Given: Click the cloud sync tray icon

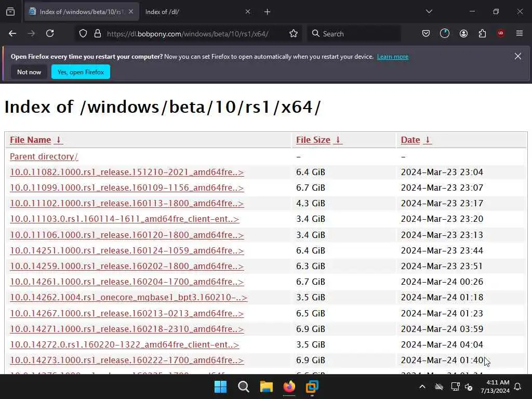Looking at the screenshot, I should click(x=438, y=387).
